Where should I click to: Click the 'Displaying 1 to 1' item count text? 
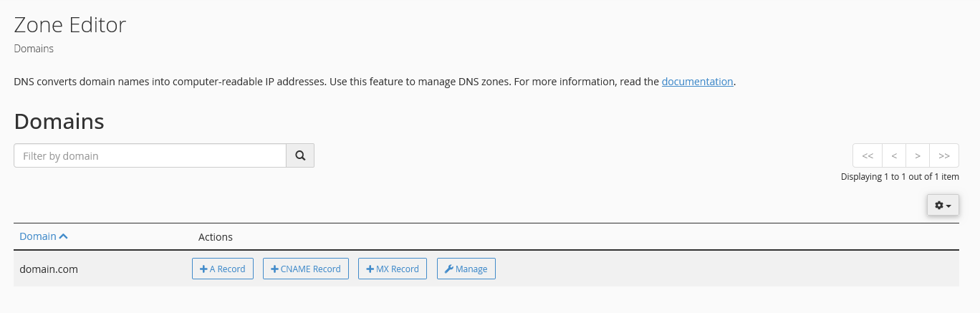pos(900,177)
